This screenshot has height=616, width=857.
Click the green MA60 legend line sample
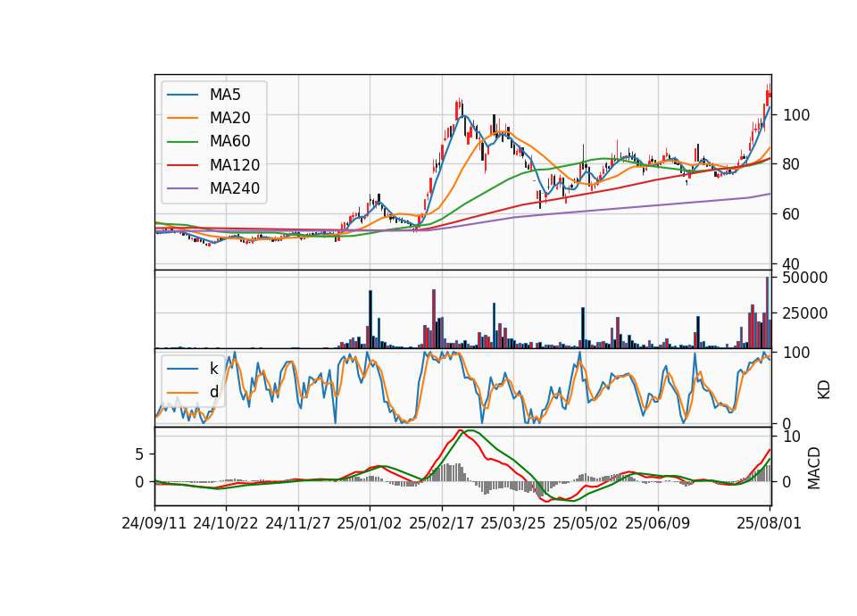pos(182,142)
